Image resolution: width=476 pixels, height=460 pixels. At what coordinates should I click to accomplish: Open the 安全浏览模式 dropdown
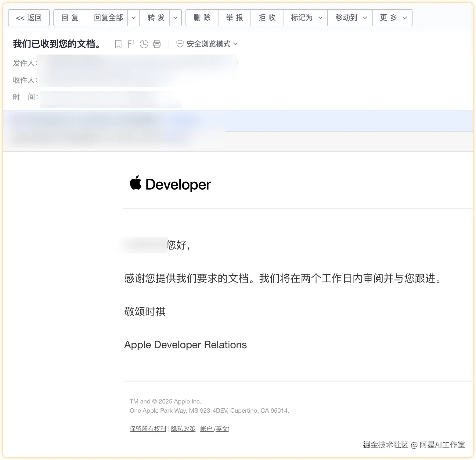212,44
